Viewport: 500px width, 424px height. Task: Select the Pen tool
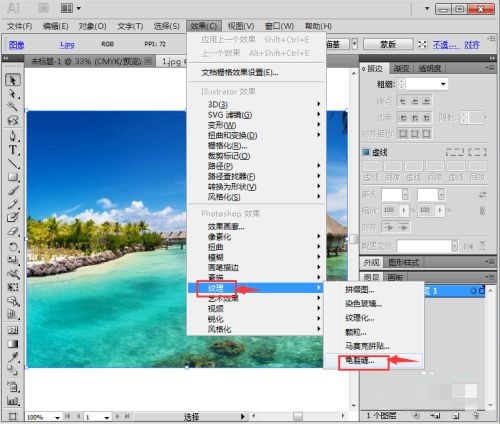pos(13,136)
